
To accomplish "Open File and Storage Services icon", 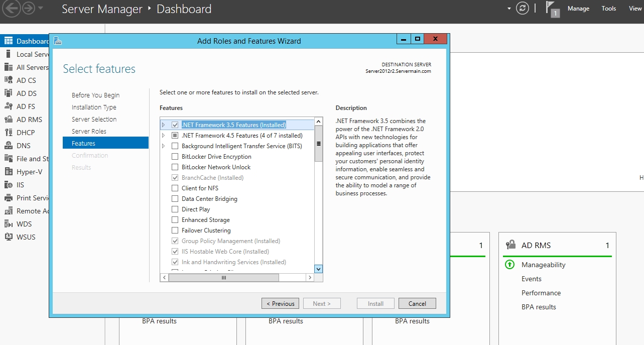I will tap(9, 159).
